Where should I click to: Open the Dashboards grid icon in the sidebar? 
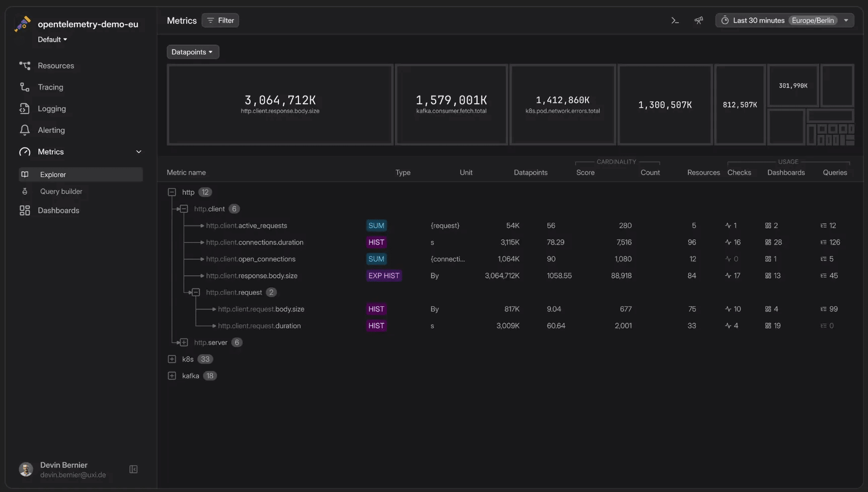pos(25,210)
